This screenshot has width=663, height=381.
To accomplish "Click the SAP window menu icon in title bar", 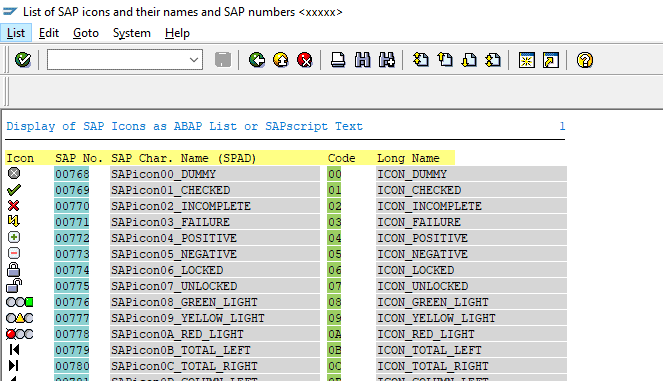I will [10, 11].
